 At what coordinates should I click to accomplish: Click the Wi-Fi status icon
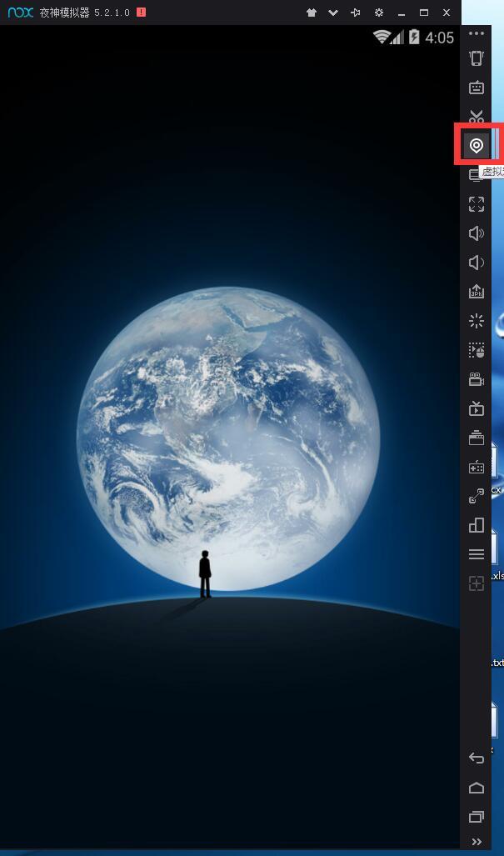[x=381, y=37]
